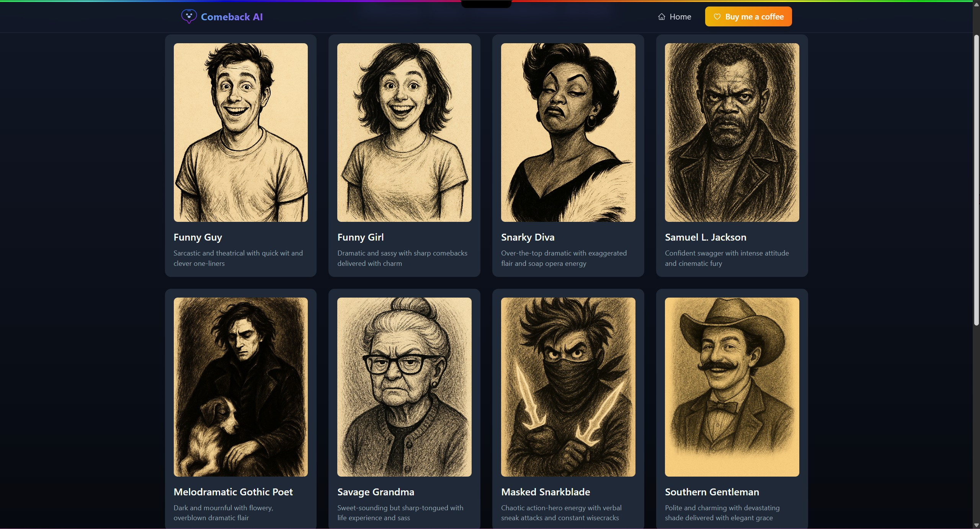The height and width of the screenshot is (529, 980).
Task: Select the Funny Girl portrait
Action: click(x=404, y=132)
